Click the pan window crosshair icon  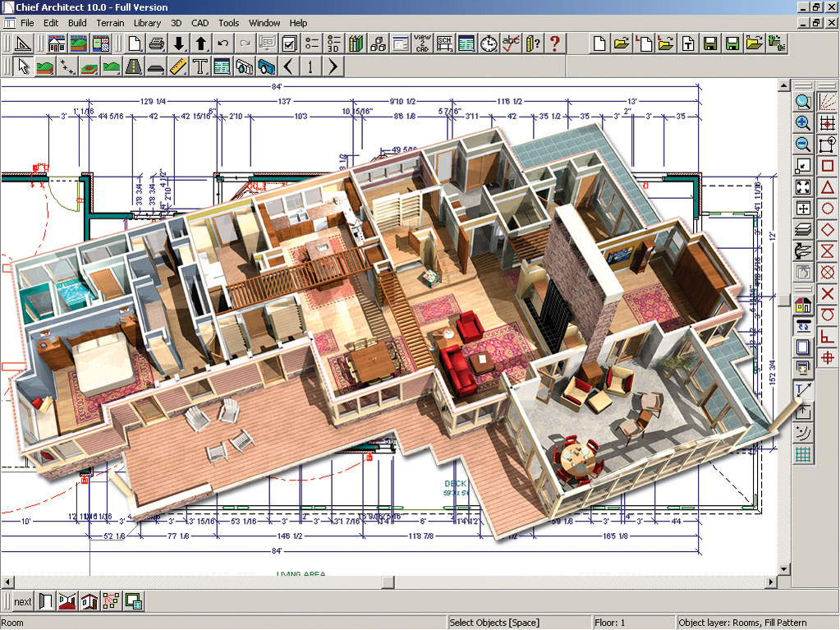802,209
